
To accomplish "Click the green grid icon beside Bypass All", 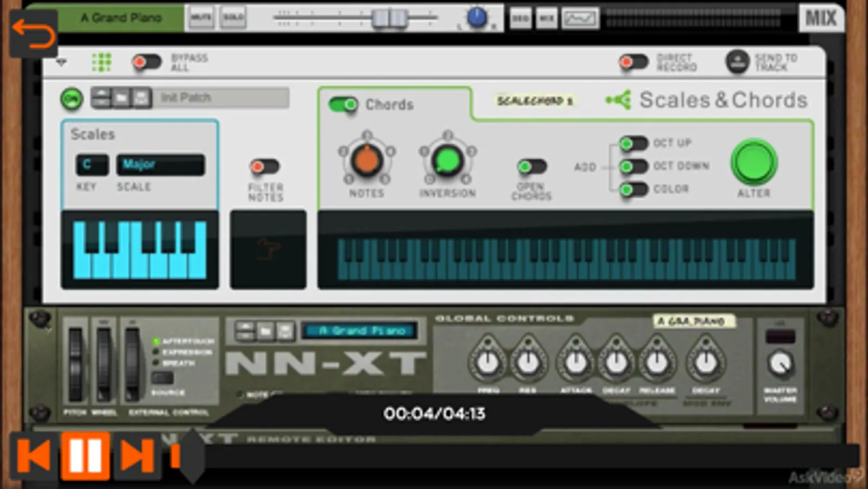I will (x=101, y=62).
